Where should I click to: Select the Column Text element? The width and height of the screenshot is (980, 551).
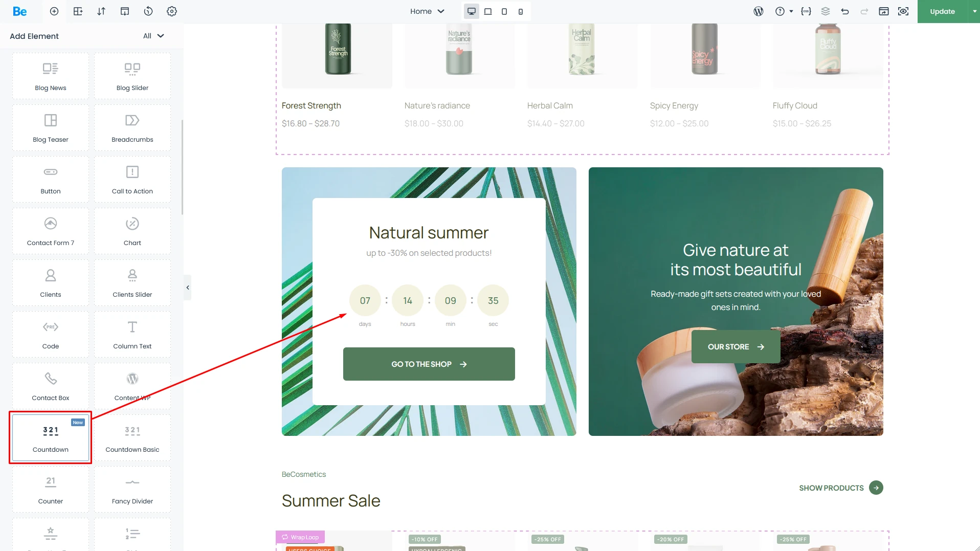[132, 335]
